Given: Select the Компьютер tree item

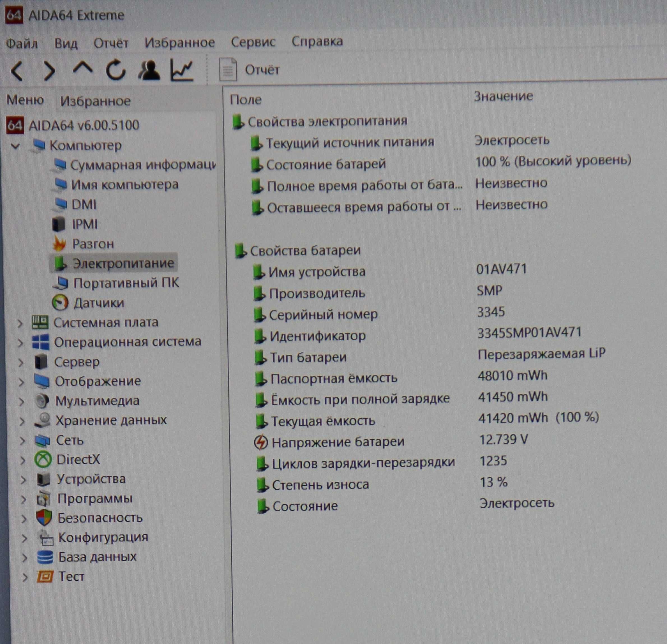Looking at the screenshot, I should [x=86, y=145].
